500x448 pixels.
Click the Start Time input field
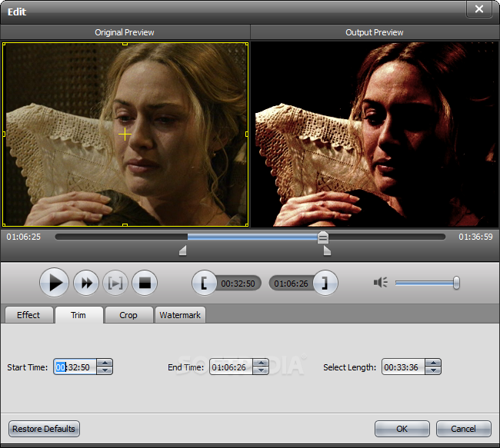[75, 367]
